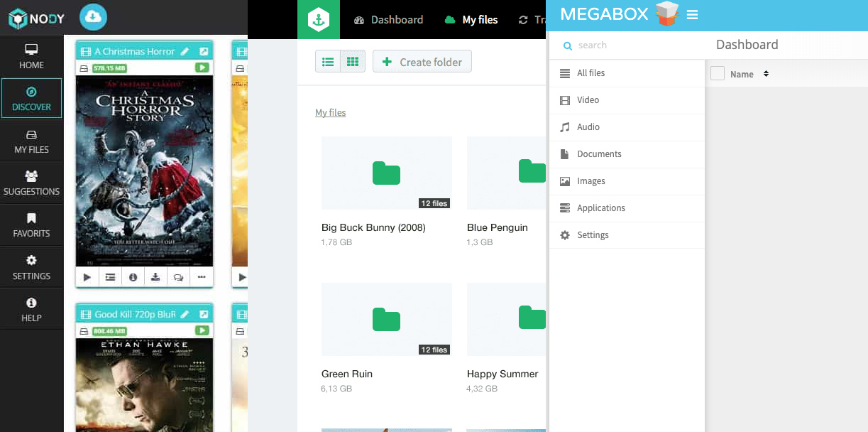The image size is (868, 432).
Task: Open the Dashboard tab in the top bar
Action: (388, 20)
